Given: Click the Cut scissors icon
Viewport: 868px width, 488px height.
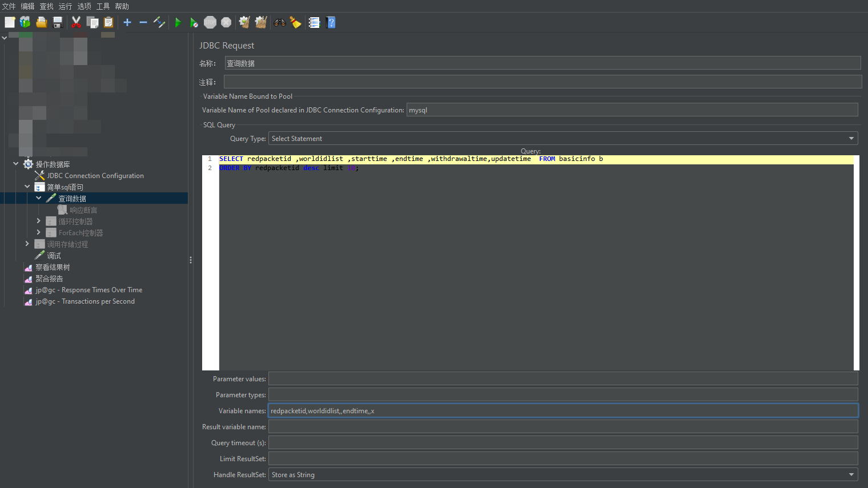Looking at the screenshot, I should point(76,22).
